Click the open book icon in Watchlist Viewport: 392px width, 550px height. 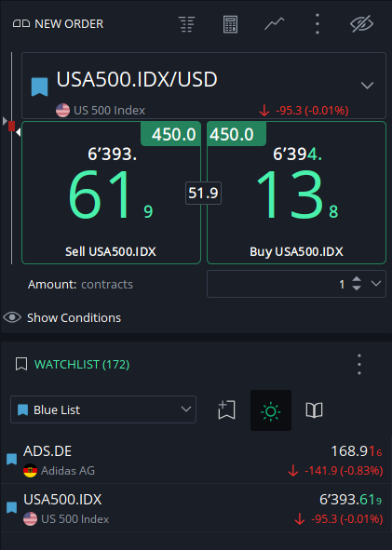pyautogui.click(x=314, y=409)
